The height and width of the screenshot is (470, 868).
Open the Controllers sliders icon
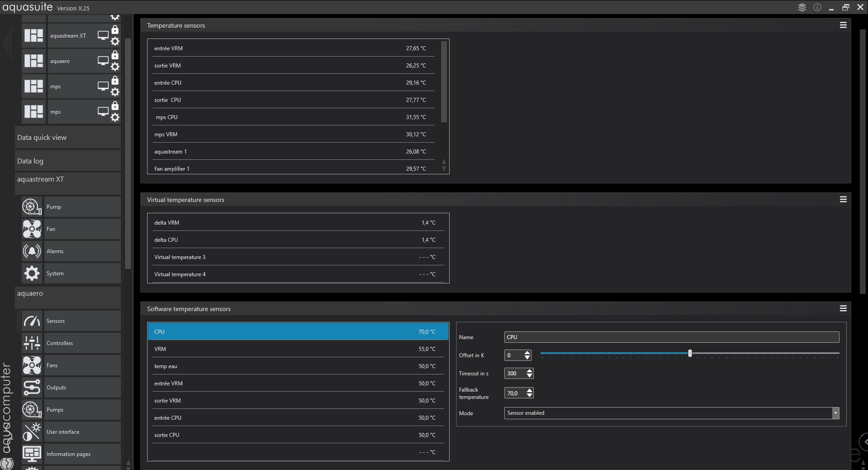click(x=32, y=343)
